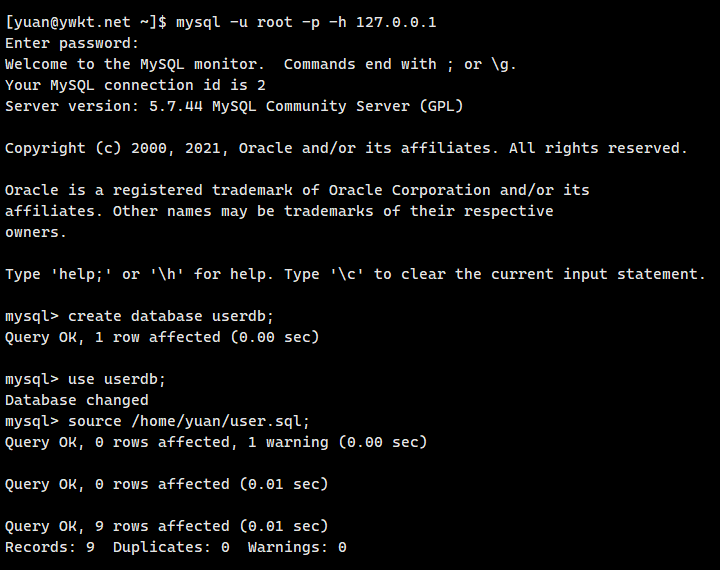Click the '1 row affected' result line

(162, 337)
